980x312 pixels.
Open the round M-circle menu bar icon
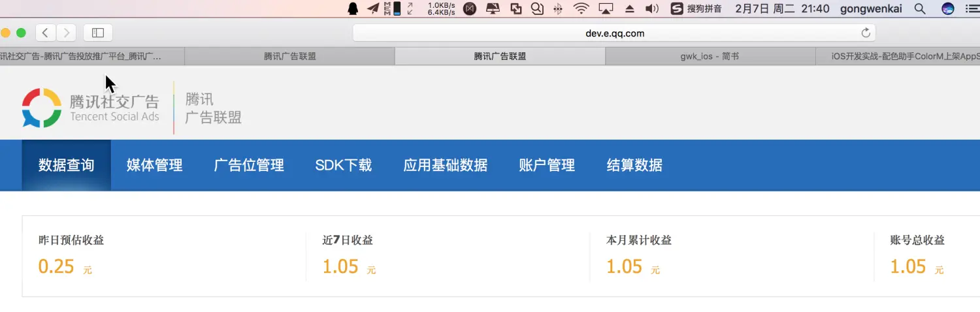click(x=469, y=8)
